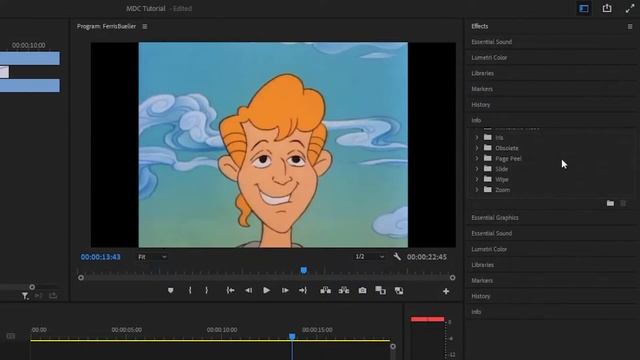Viewport: 640px width, 360px height.
Task: Open the Workspaces icon in title bar
Action: (584, 9)
